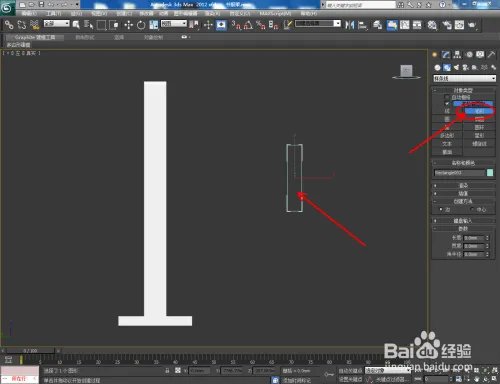
Task: Click the Mirror tool icon
Action: point(349,25)
